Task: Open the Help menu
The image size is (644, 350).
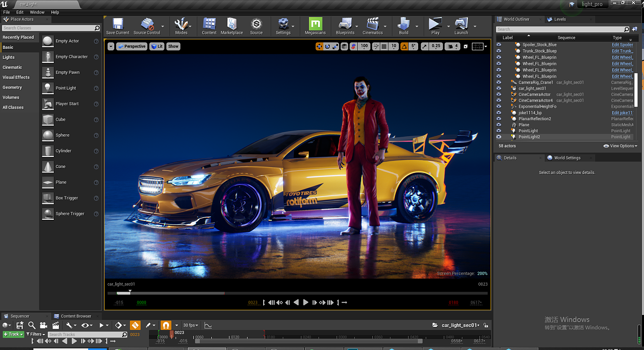Action: coord(55,12)
